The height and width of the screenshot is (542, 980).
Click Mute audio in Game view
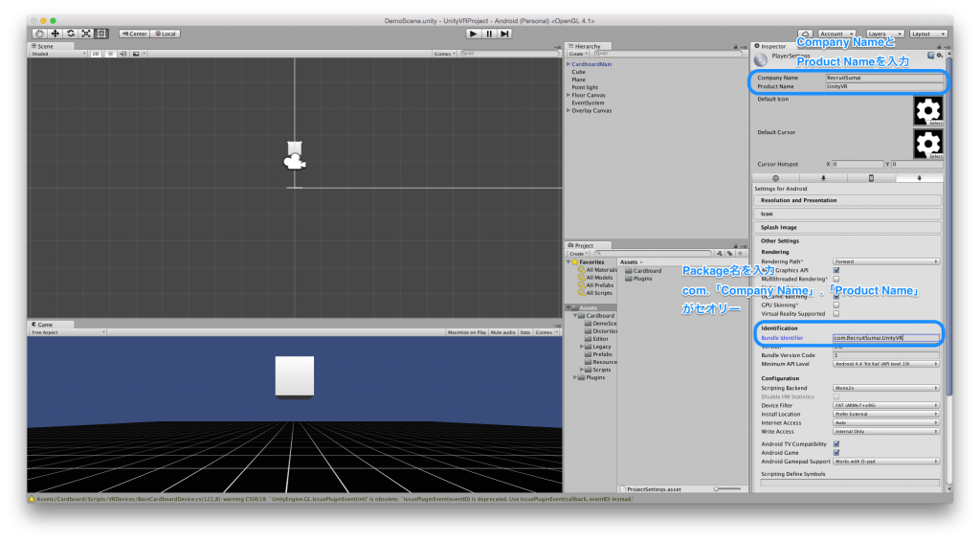click(x=503, y=332)
